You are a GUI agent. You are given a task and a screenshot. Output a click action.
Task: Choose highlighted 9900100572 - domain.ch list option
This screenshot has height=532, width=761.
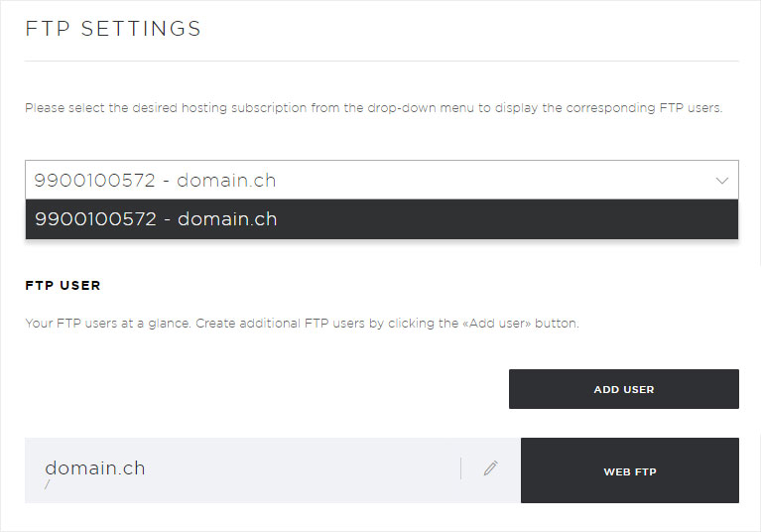(x=382, y=219)
